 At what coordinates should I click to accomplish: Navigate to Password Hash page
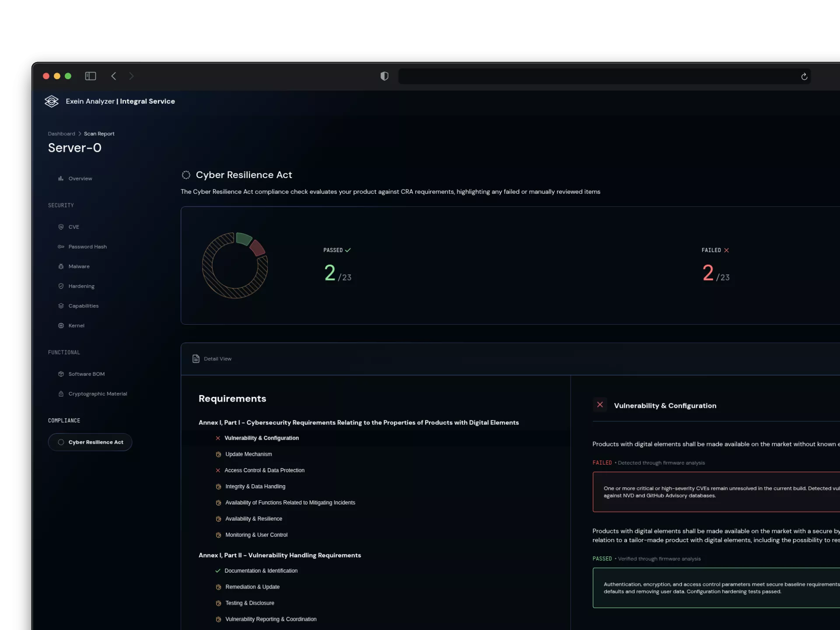coord(87,247)
